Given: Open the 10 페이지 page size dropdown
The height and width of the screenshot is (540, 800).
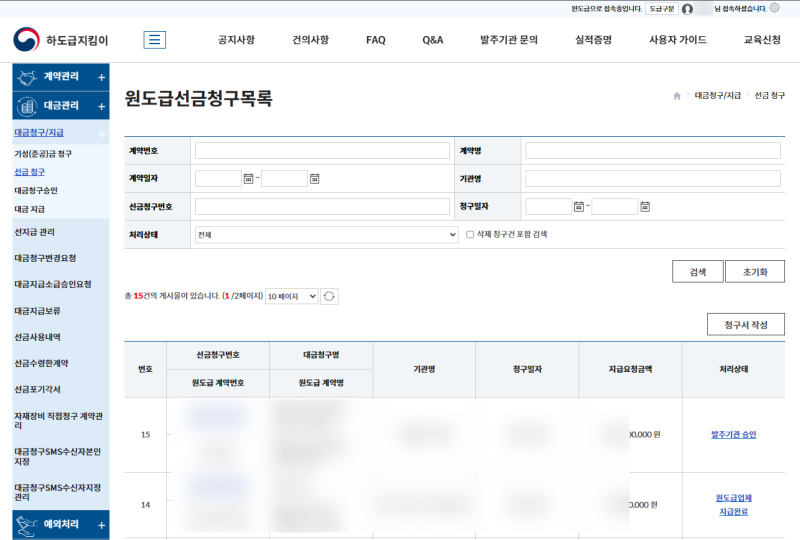Looking at the screenshot, I should (292, 297).
